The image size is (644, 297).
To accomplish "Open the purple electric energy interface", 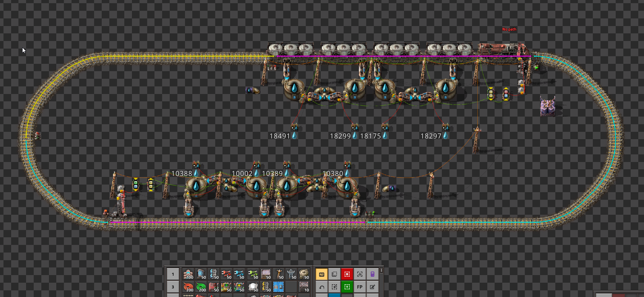I will pos(547,106).
